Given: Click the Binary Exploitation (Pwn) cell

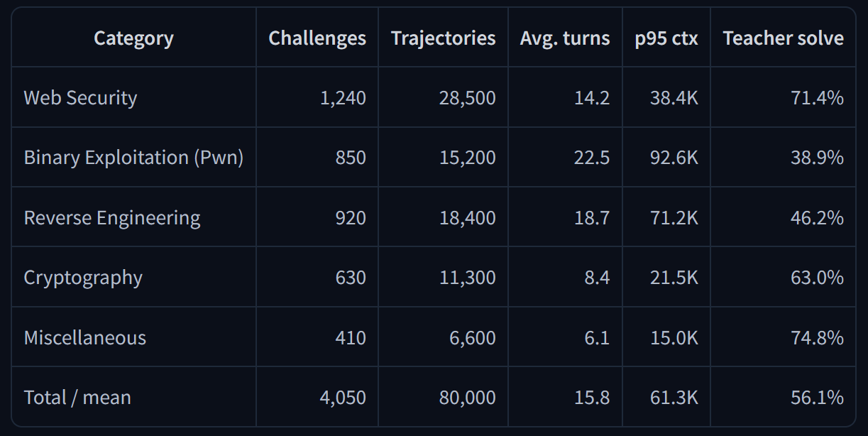Looking at the screenshot, I should pos(134,158).
